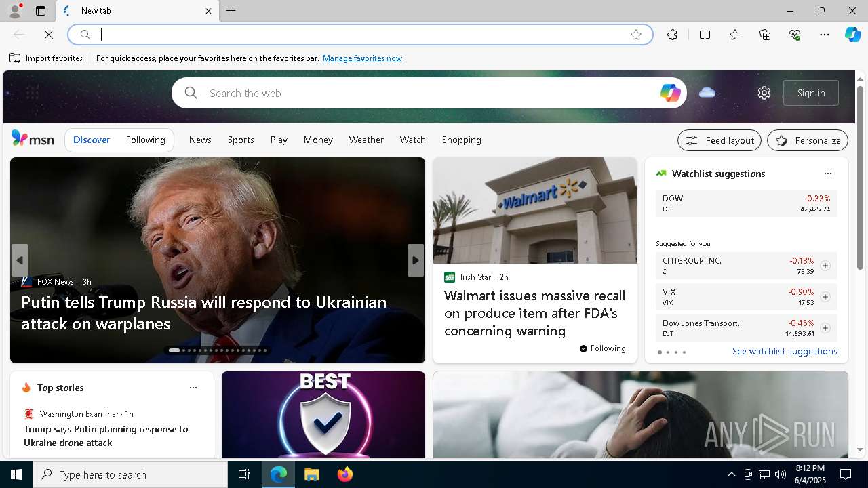Viewport: 868px width, 488px height.
Task: Open the DOW index row
Action: click(746, 203)
